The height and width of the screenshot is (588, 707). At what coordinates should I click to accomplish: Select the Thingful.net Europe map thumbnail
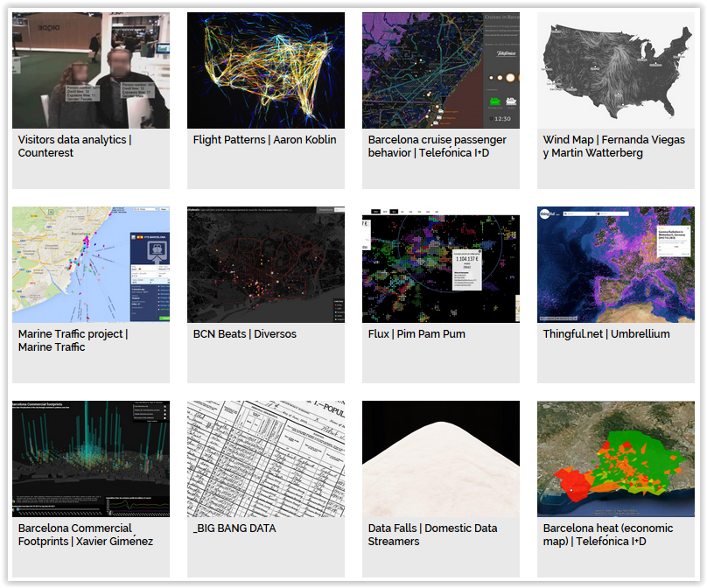pos(615,264)
